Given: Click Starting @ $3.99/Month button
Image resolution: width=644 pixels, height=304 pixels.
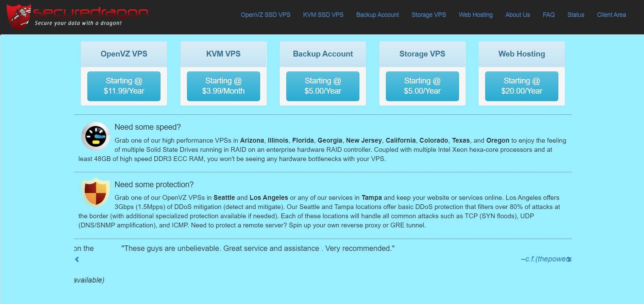Looking at the screenshot, I should pos(223,86).
